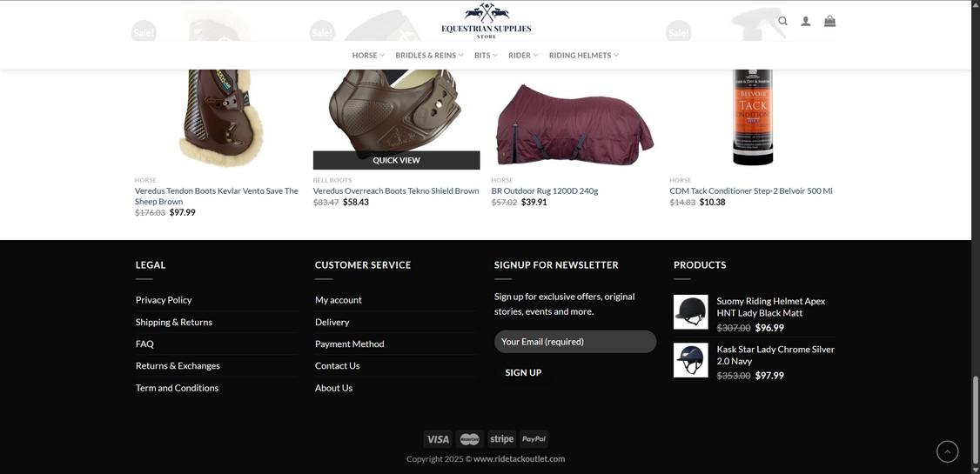Click the Stripe payment icon
This screenshot has height=474, width=980.
tap(501, 439)
